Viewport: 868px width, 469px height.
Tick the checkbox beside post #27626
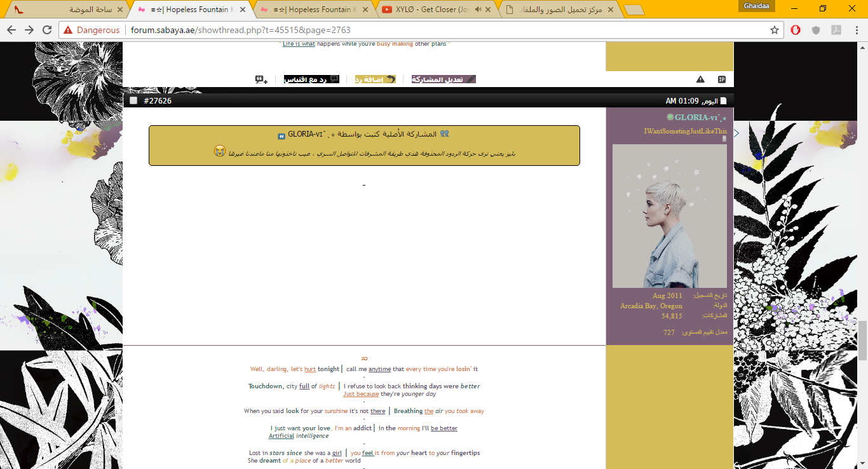click(133, 100)
